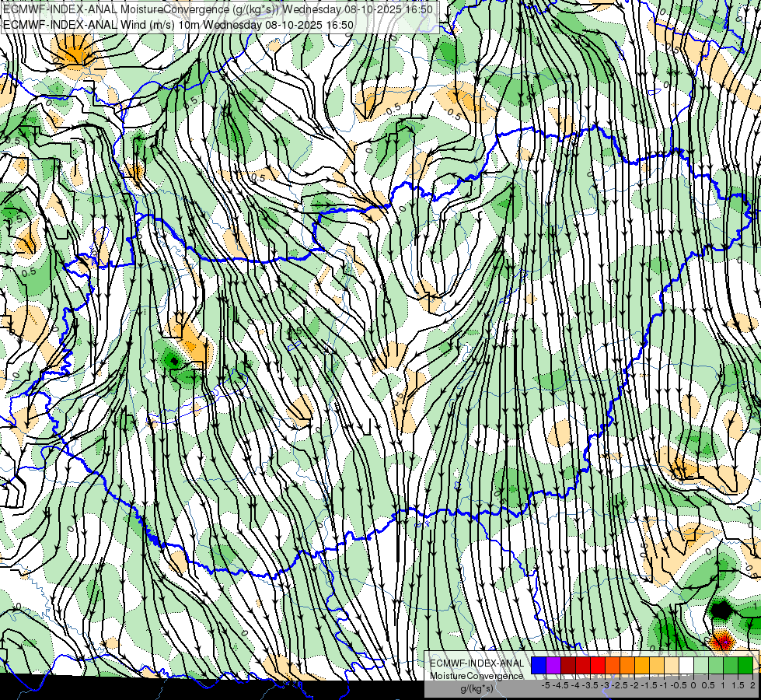Pick the pale peach swatch between -1 and -0.5
761x700 pixels.
[672, 665]
